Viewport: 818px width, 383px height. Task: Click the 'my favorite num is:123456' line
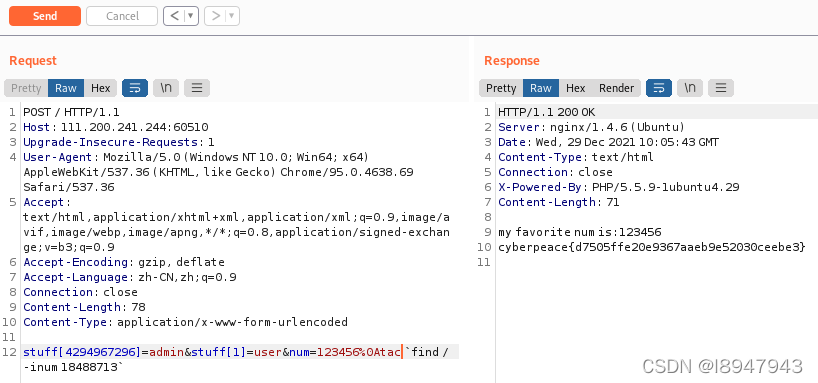tap(580, 232)
